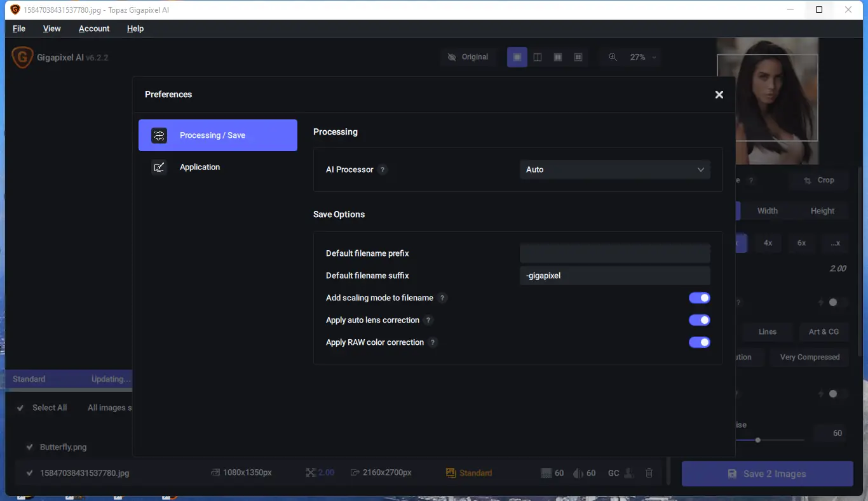This screenshot has height=501, width=868.
Task: Click the GC label in the jpg row
Action: pos(613,473)
